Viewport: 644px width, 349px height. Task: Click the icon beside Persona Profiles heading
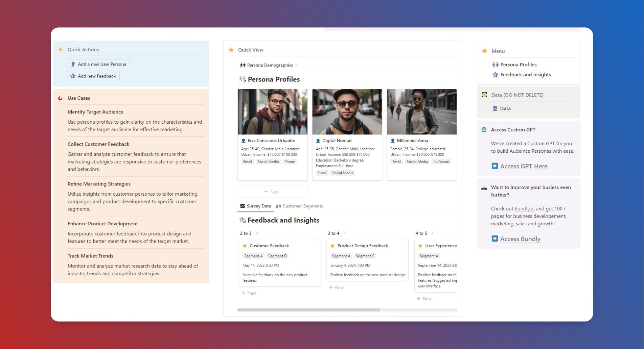(x=243, y=79)
